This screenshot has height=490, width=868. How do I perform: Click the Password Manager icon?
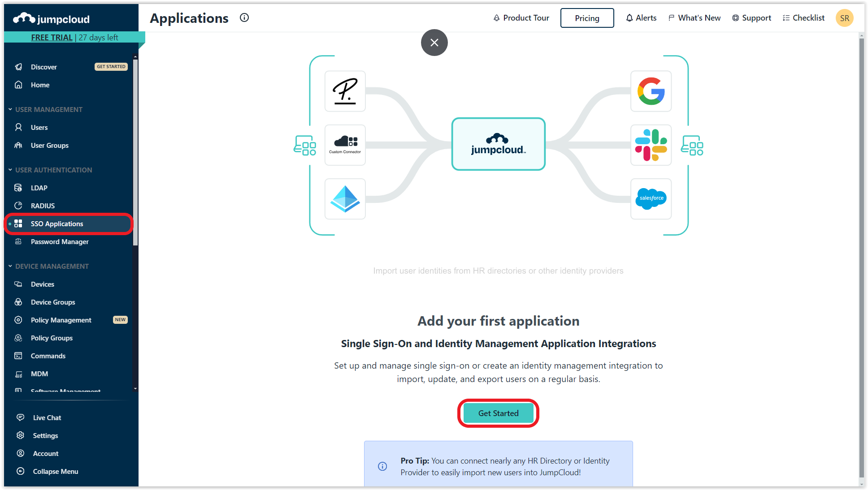coord(18,241)
